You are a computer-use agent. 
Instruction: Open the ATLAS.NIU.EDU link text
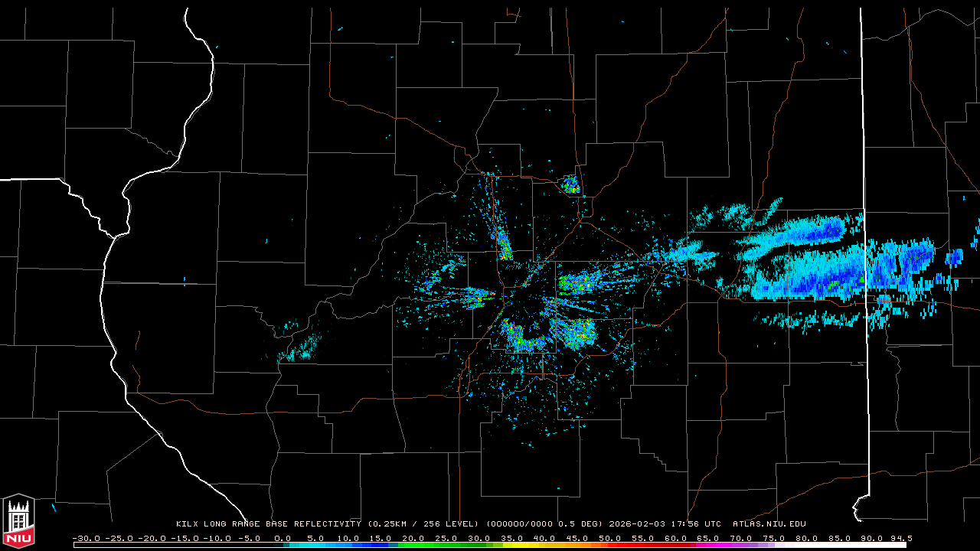(x=769, y=524)
